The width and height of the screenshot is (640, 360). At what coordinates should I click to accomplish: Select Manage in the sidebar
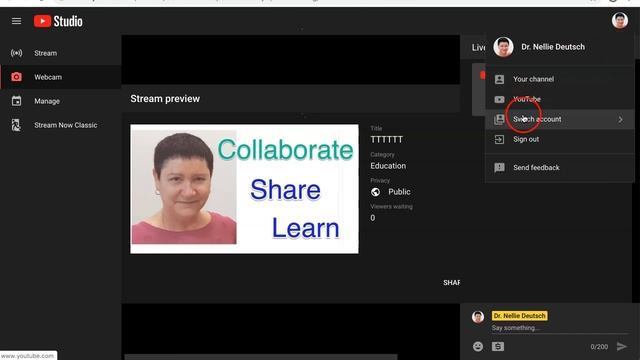[60, 101]
